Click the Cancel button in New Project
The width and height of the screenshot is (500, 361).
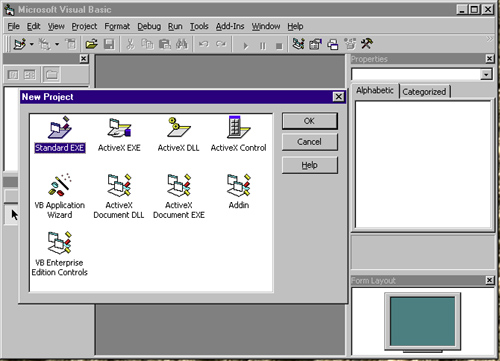click(x=309, y=142)
